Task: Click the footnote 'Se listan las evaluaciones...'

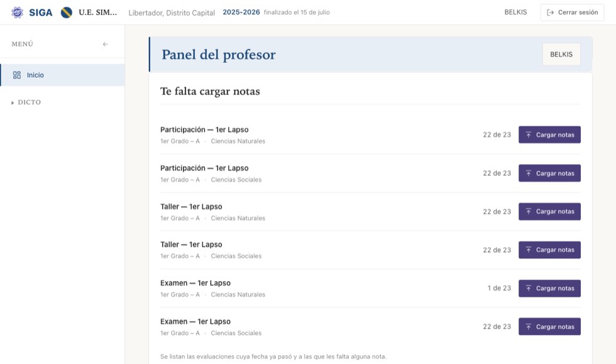Action: [x=273, y=356]
